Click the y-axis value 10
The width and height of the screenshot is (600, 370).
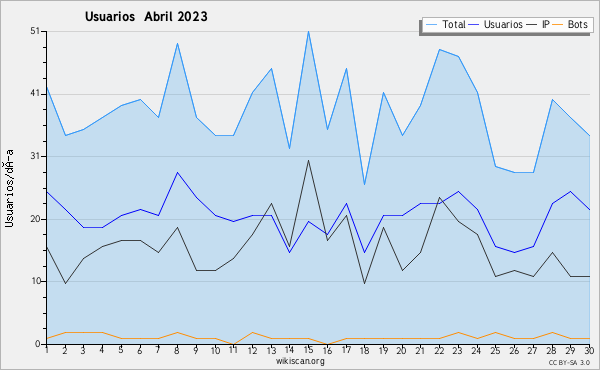[x=35, y=281]
